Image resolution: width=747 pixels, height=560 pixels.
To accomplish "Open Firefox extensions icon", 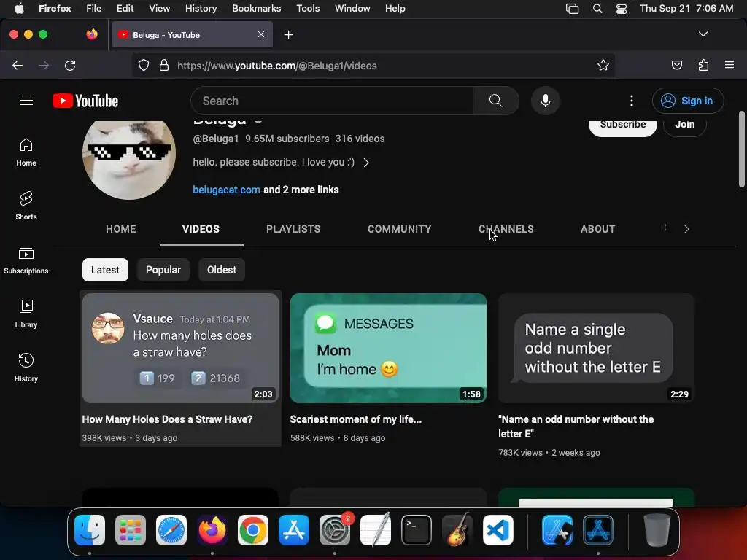I will [703, 65].
